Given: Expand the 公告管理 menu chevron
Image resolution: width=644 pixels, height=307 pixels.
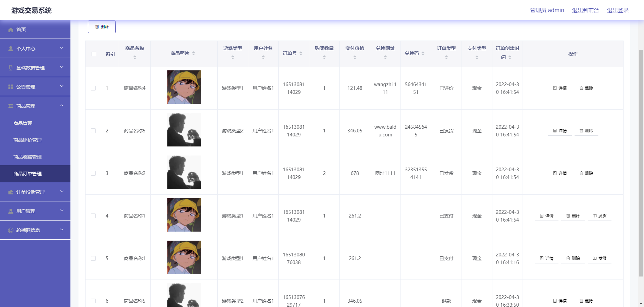Looking at the screenshot, I should click(62, 86).
